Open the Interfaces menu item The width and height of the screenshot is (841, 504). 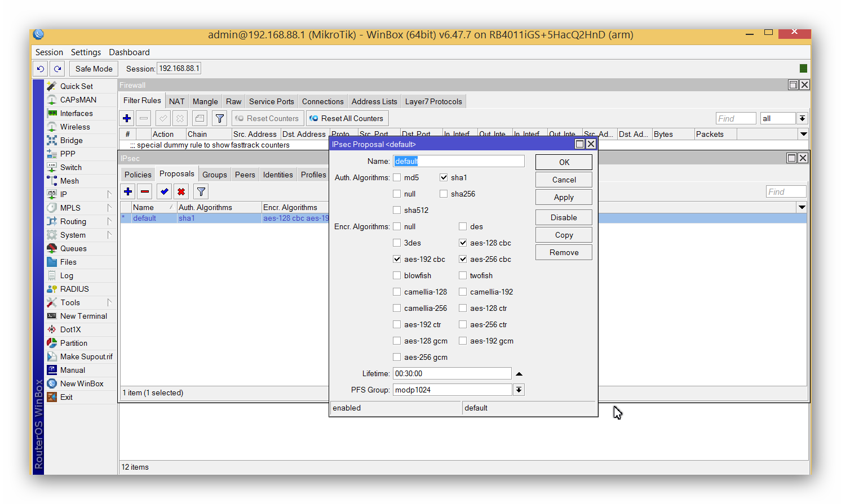[x=77, y=113]
